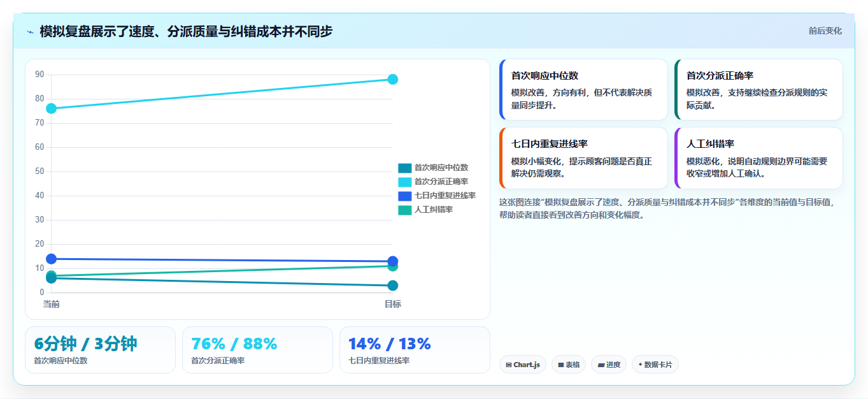Toggle the 首次响应中位数 legend color box

(405, 168)
